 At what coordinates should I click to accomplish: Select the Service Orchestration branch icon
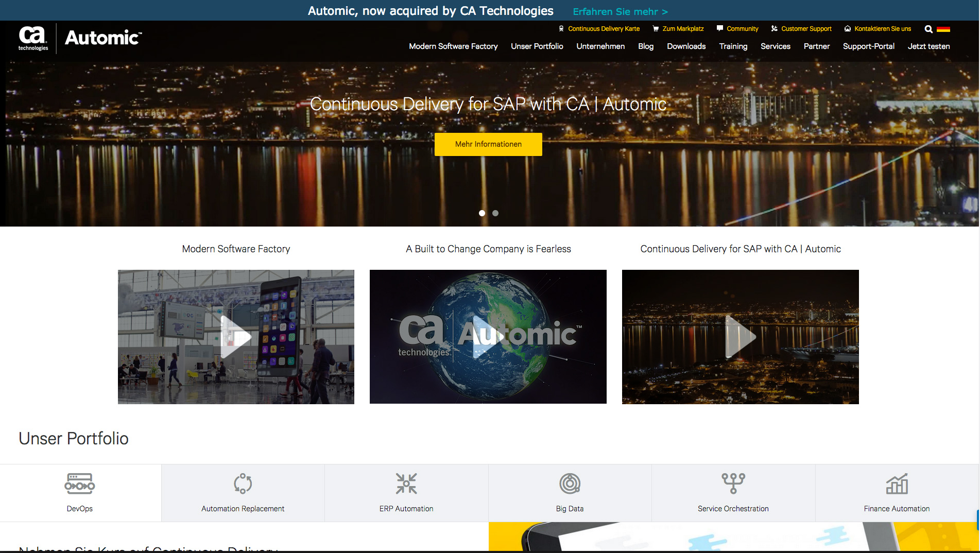coord(733,483)
